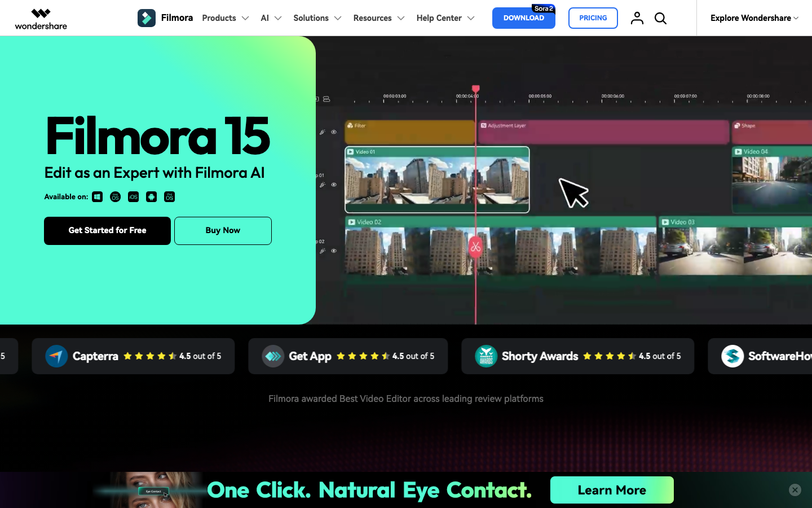The image size is (812, 508).
Task: Click the Get App logo icon
Action: click(273, 356)
